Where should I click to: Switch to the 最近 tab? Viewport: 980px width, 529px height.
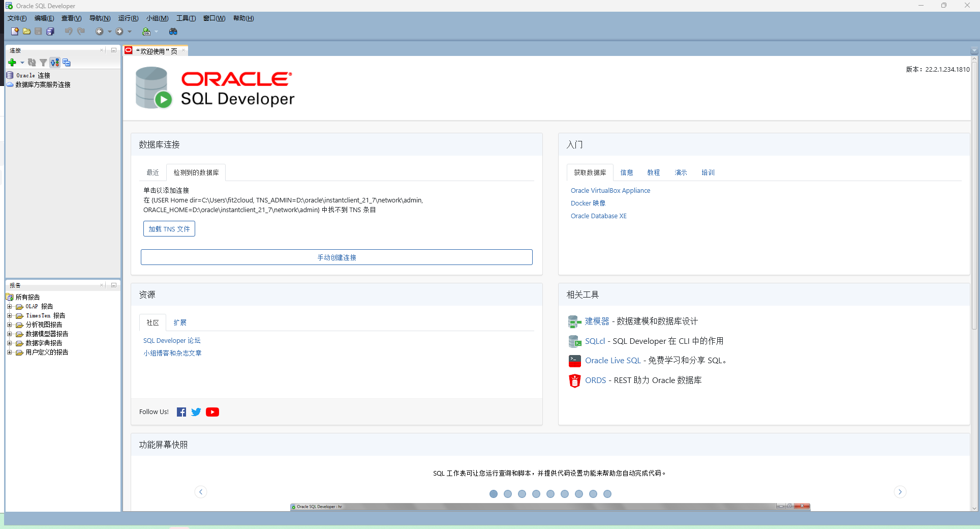coord(152,172)
